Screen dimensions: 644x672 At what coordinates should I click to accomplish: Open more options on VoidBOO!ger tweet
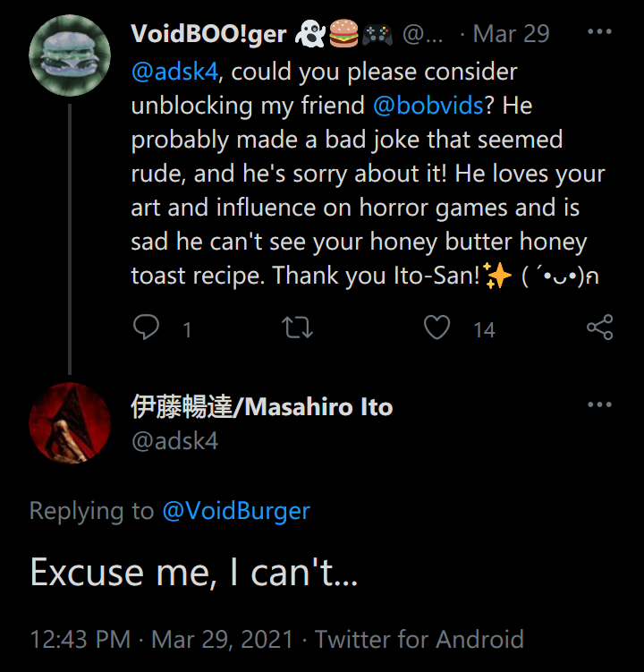coord(599,31)
